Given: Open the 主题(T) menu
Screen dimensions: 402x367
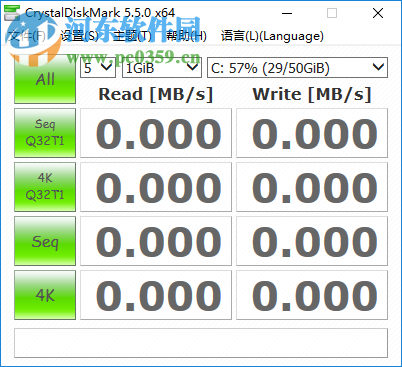Looking at the screenshot, I should click(x=132, y=36).
